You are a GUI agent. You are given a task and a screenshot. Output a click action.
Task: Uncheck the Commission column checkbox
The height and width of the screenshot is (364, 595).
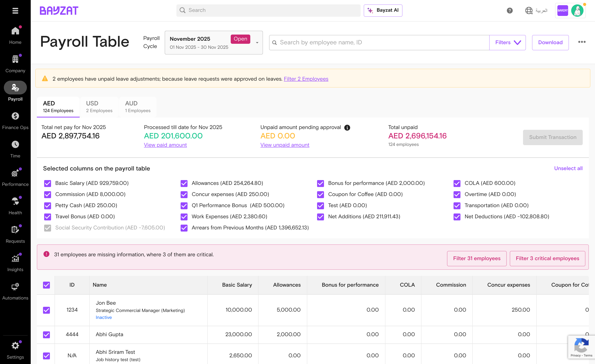[48, 194]
